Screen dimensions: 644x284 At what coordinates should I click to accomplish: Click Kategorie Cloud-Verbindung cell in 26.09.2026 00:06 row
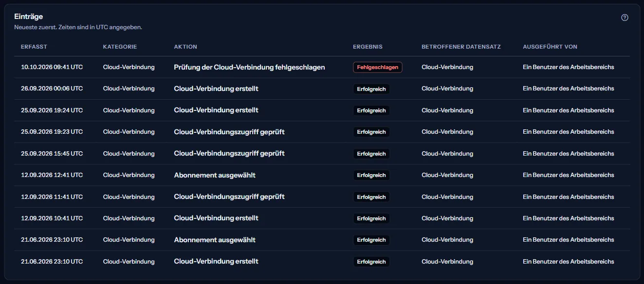point(129,89)
